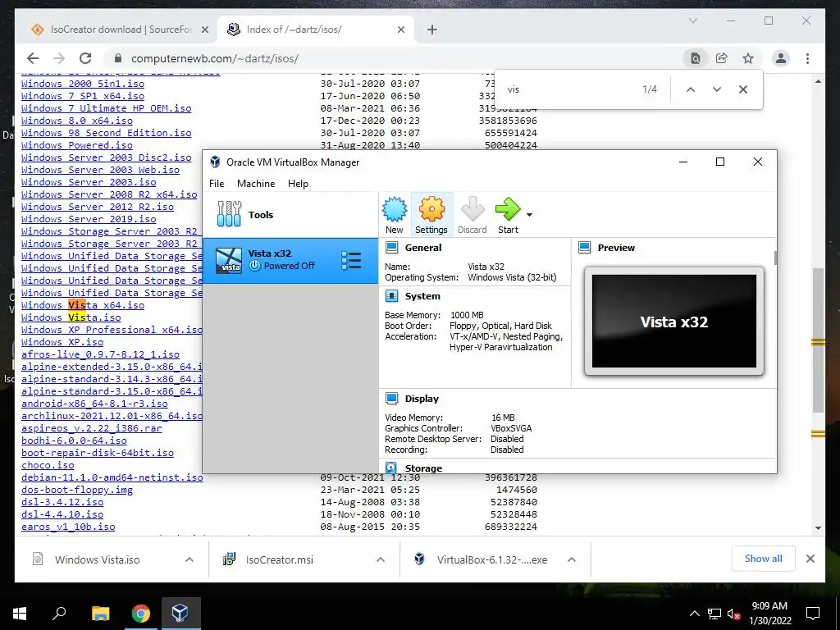Close the Index of /~dartz/isos/ tab
This screenshot has width=840, height=630.
[400, 30]
